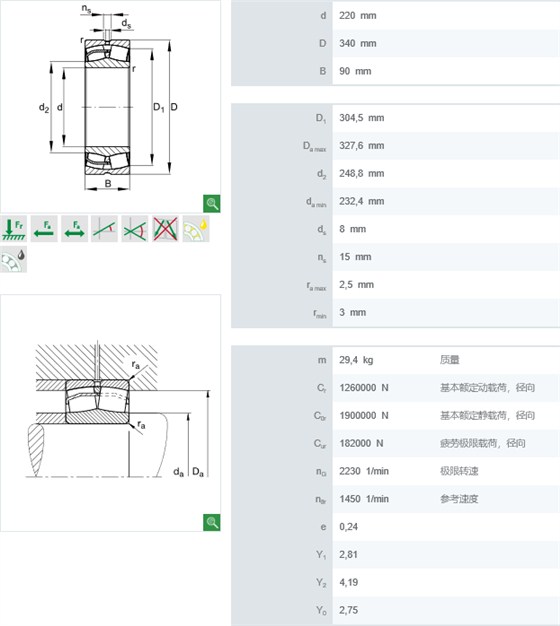
Task: Select the Da max parameter label
Action: 315,147
